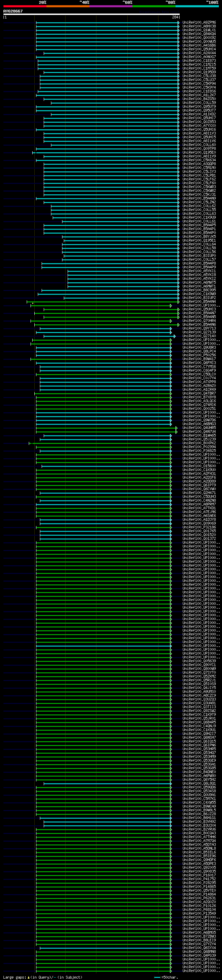The image size is (222, 980).
Task: Select alignment label UniRef100_Q01372
Action: 199,539
